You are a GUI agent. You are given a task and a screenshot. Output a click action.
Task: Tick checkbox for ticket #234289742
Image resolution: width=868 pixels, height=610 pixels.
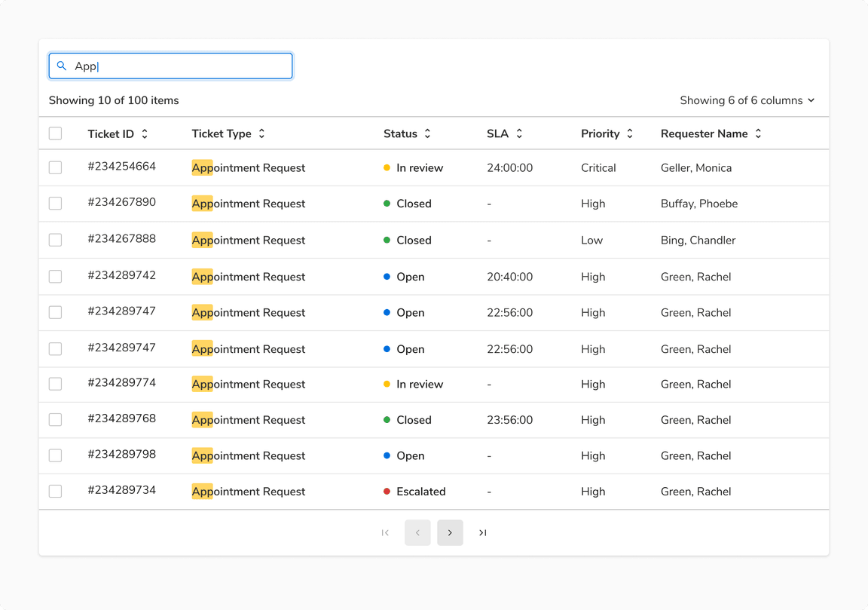(x=55, y=277)
